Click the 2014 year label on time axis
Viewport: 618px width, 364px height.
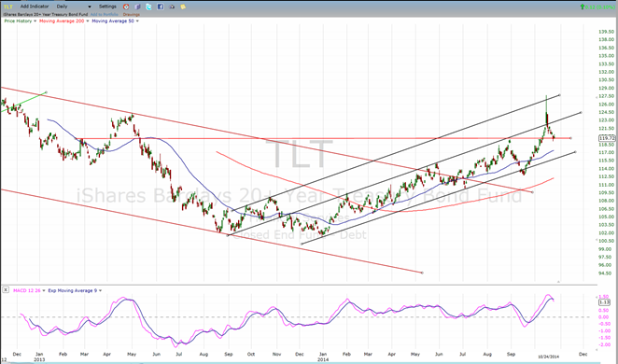click(x=322, y=359)
